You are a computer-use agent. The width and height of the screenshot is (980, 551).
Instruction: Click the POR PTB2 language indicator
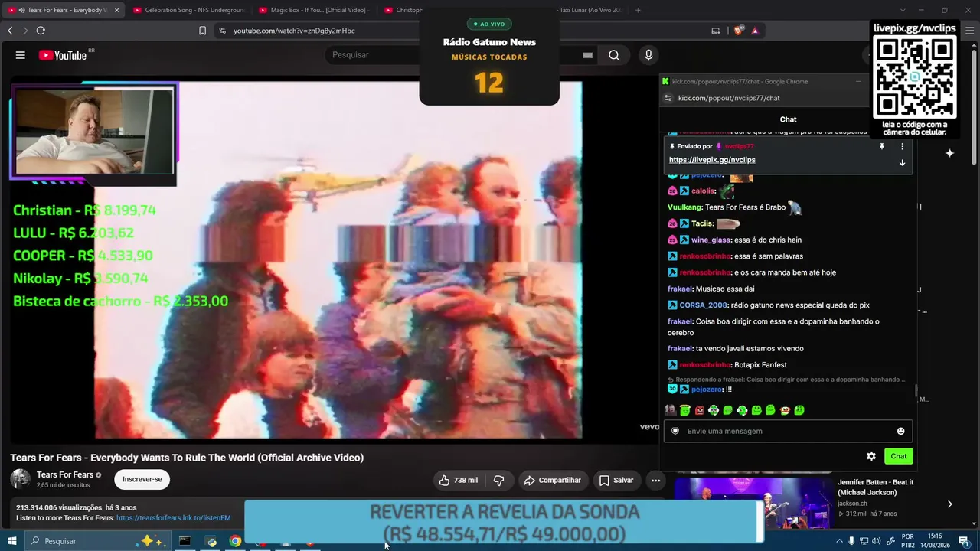click(x=908, y=541)
